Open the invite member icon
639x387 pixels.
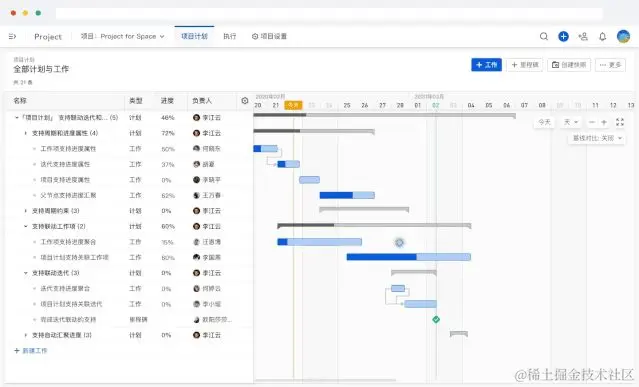583,36
